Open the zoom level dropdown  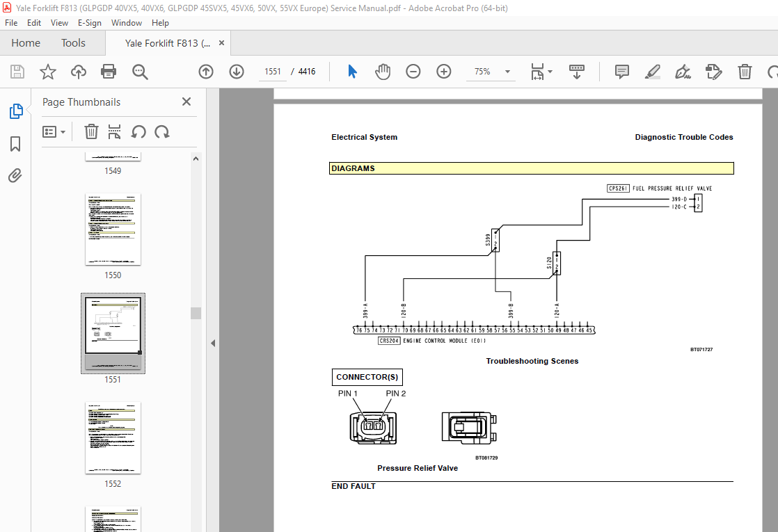tap(507, 72)
